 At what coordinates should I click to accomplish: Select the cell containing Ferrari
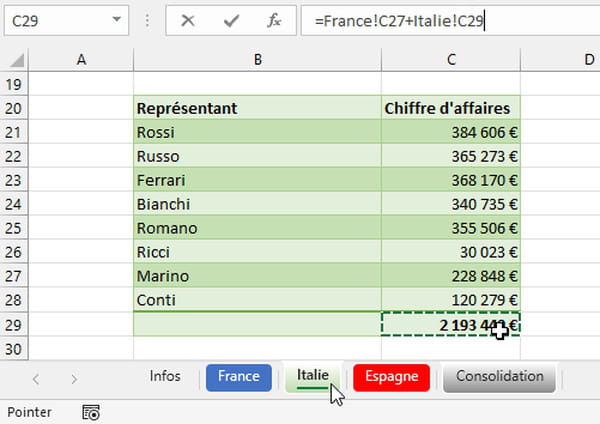(258, 180)
